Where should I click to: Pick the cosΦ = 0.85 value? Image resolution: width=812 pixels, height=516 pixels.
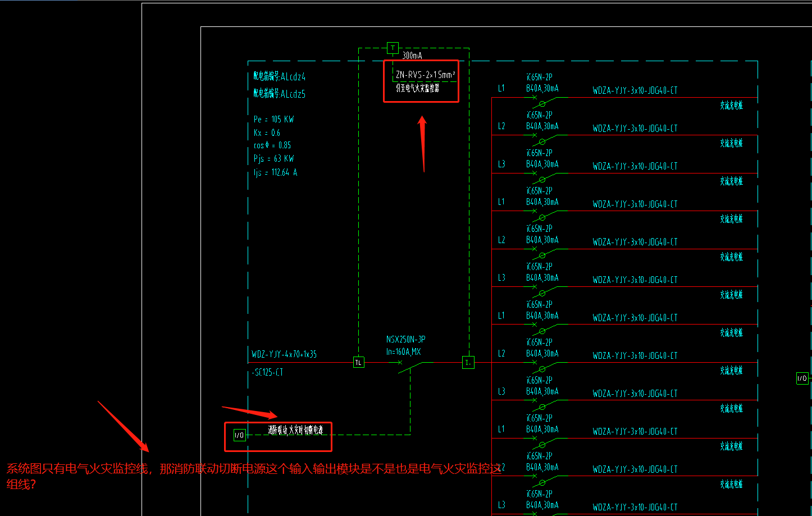pyautogui.click(x=272, y=145)
